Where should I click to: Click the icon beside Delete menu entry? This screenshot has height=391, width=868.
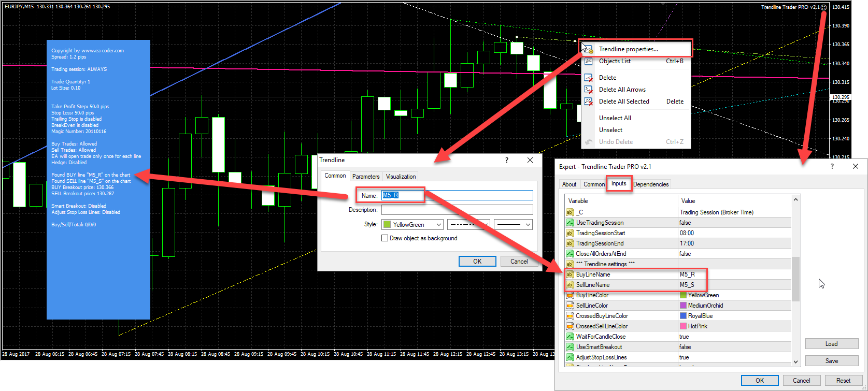(x=588, y=78)
